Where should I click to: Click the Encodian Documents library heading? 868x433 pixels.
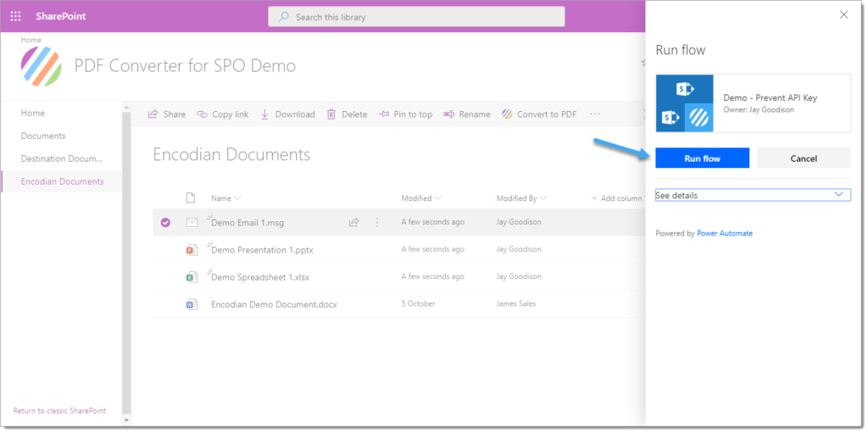point(231,154)
